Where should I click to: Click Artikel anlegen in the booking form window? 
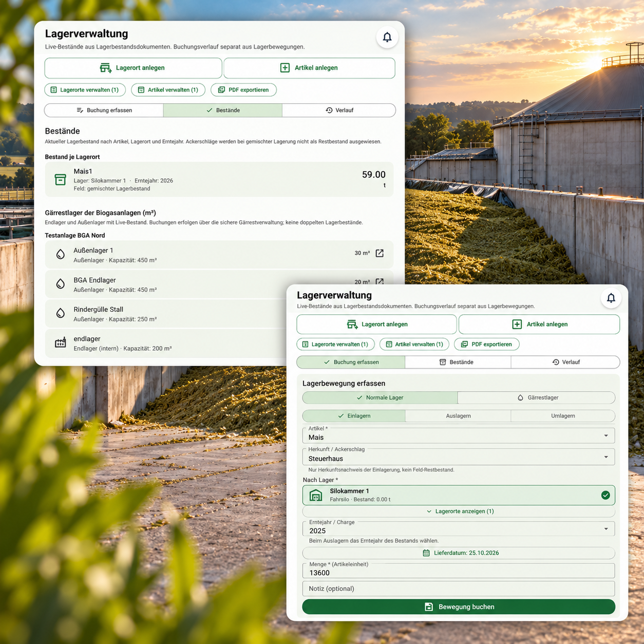[x=539, y=324]
